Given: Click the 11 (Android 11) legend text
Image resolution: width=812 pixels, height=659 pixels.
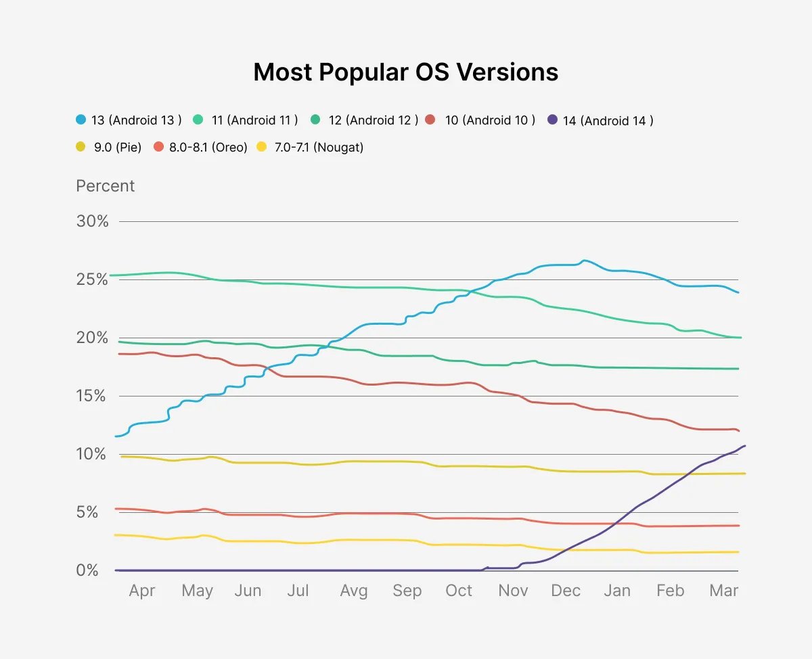Looking at the screenshot, I should (254, 120).
